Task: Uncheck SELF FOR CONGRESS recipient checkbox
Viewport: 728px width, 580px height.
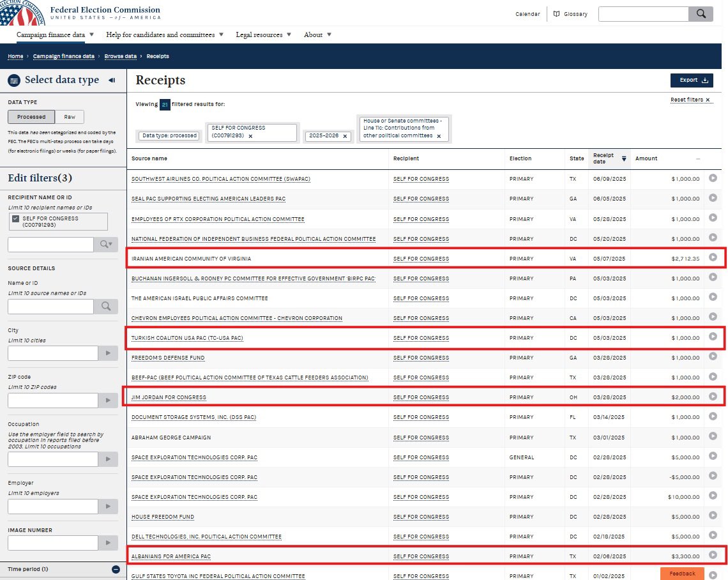Action: tap(16, 218)
